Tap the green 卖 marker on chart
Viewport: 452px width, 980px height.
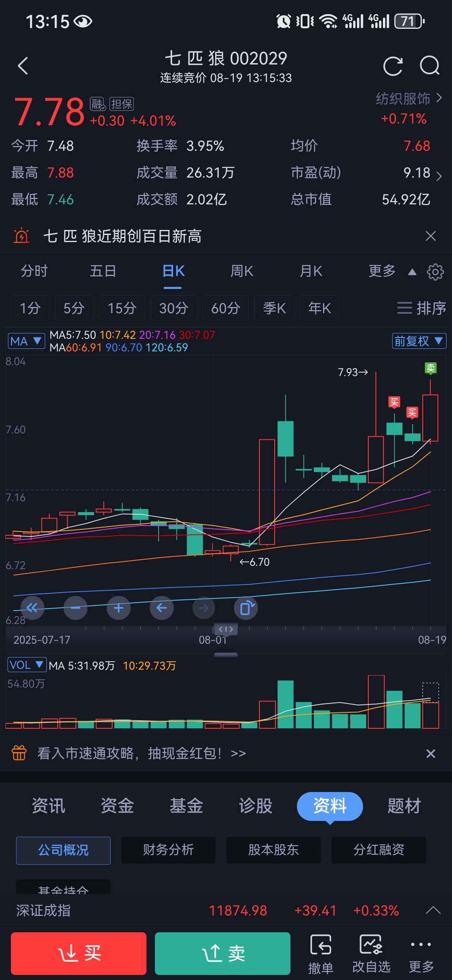430,368
